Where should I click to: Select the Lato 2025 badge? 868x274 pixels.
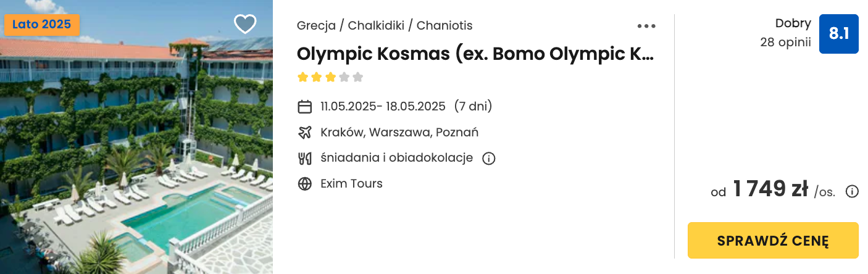42,25
